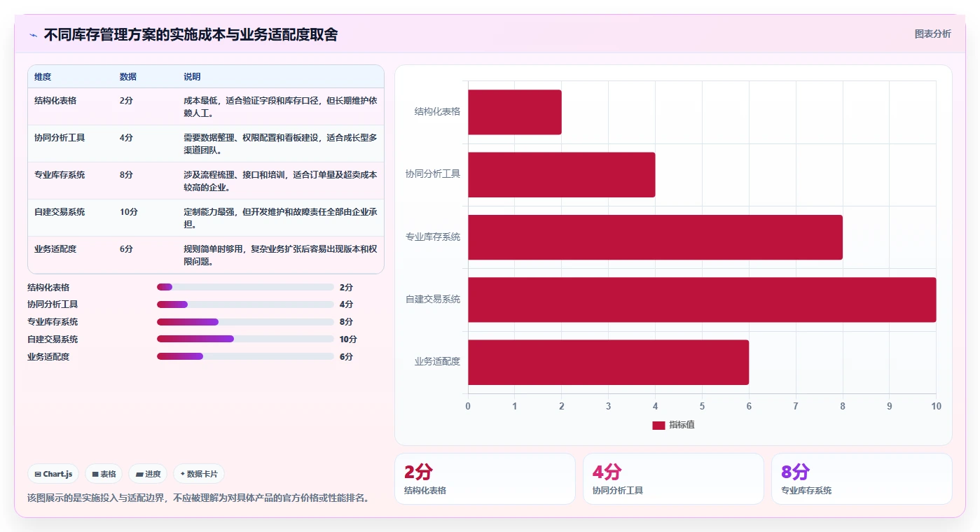
Task: Click the 说明 column header
Action: coord(192,77)
